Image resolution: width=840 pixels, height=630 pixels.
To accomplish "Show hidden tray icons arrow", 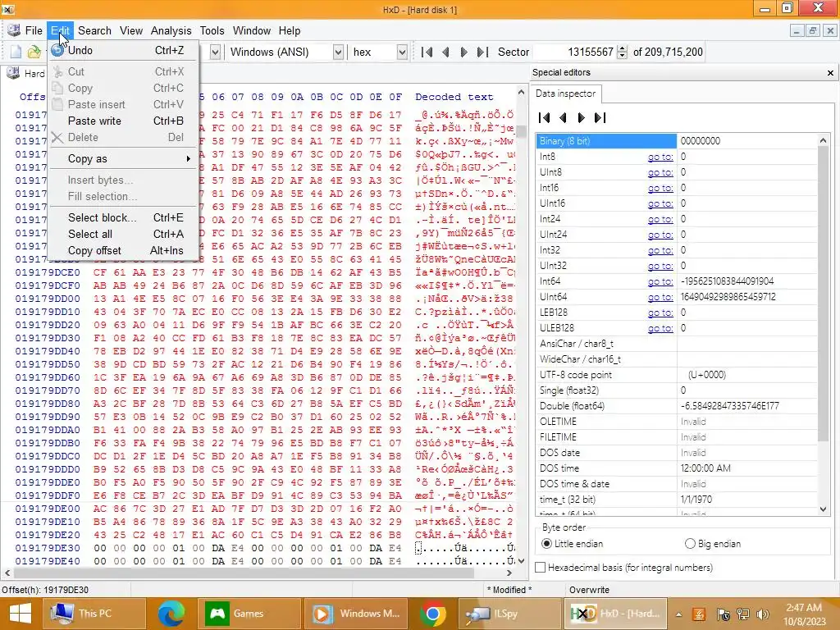I will click(678, 614).
